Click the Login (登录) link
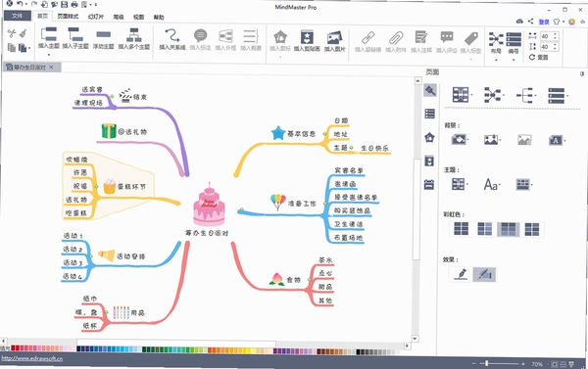The width and height of the screenshot is (588, 369). pos(544,22)
